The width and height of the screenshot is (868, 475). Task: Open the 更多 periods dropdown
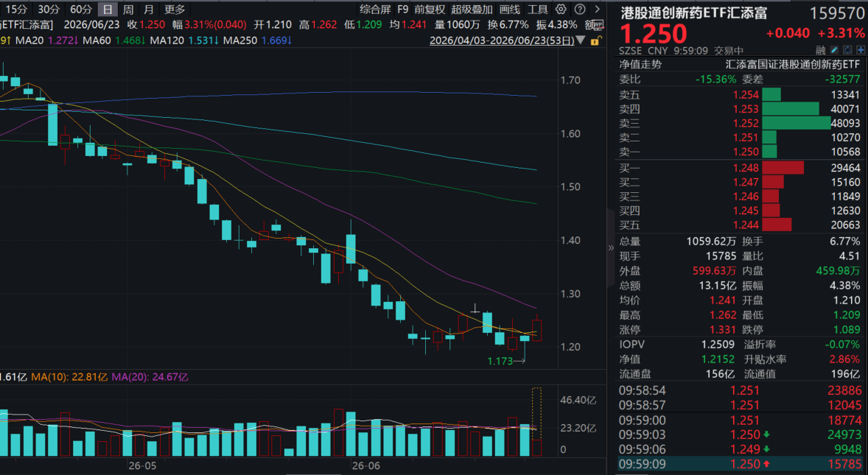pos(175,10)
